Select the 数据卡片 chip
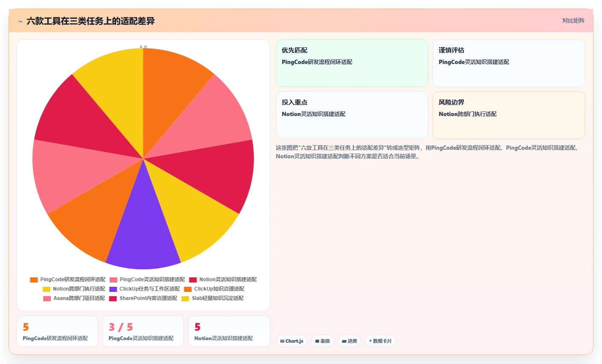Screen dimensions: 602x364 380,341
